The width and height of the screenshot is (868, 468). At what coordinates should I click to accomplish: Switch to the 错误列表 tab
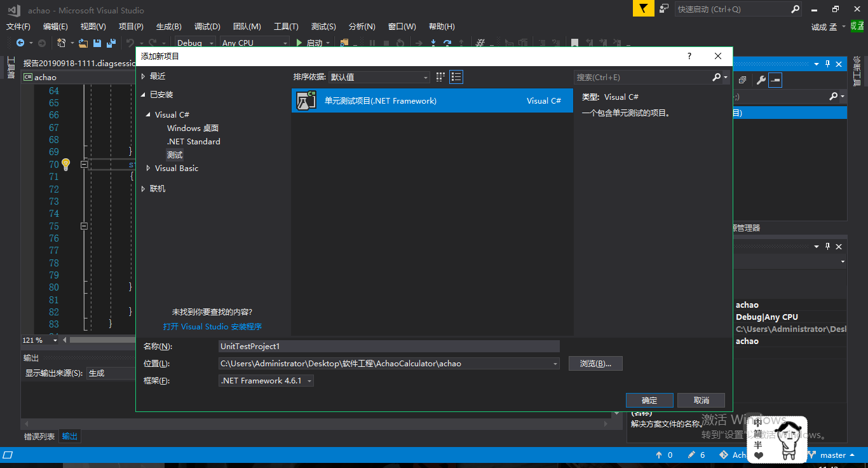pyautogui.click(x=39, y=436)
